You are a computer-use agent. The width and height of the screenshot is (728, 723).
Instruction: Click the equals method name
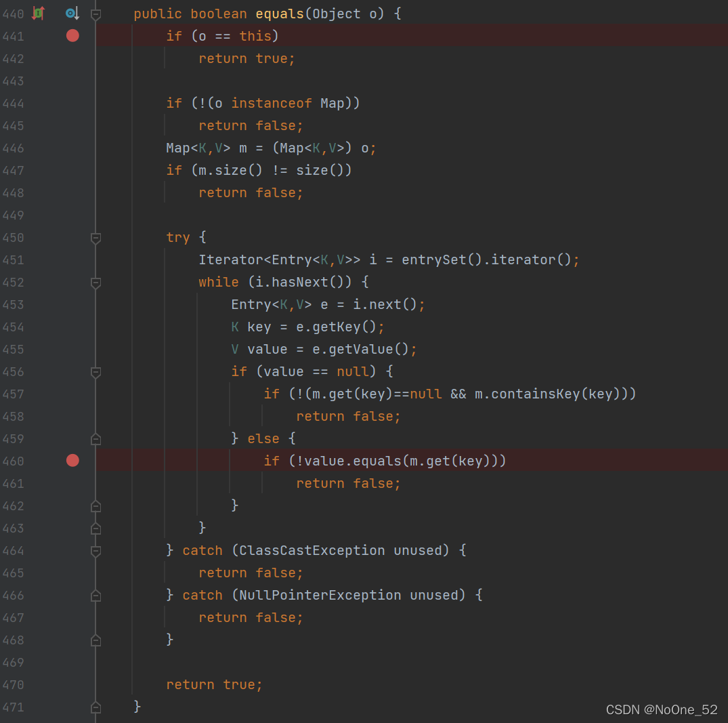[280, 14]
